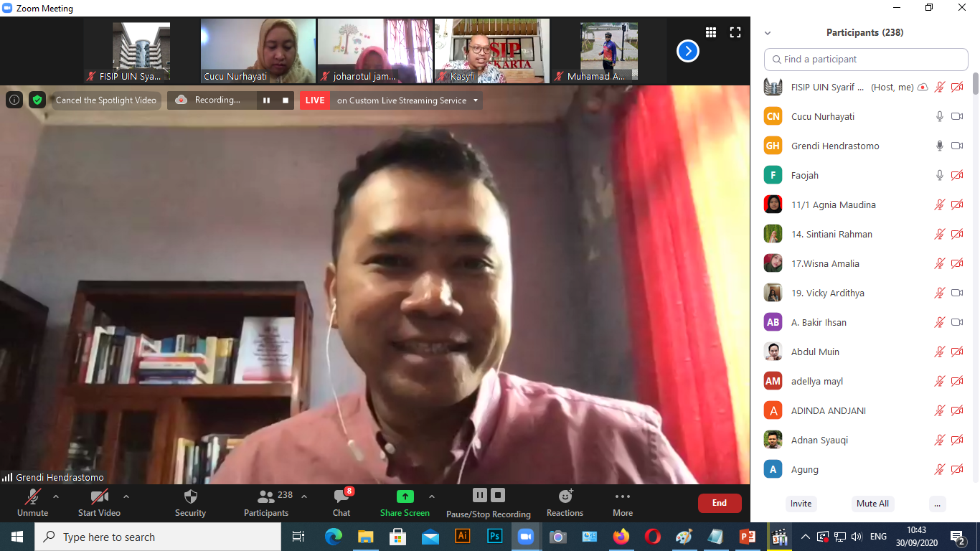Enter full screen mode
This screenshot has height=551, width=980.
pos(735,32)
